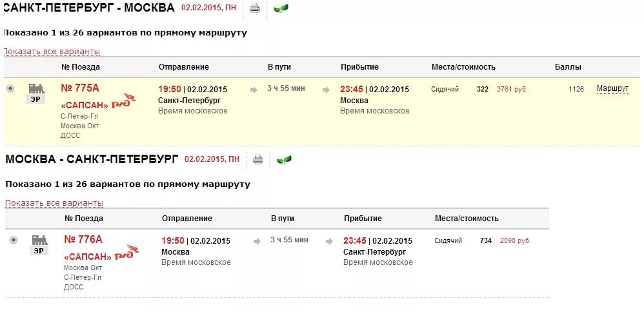Select radio button for train № 776А
The height and width of the screenshot is (312, 644).
coord(14,240)
